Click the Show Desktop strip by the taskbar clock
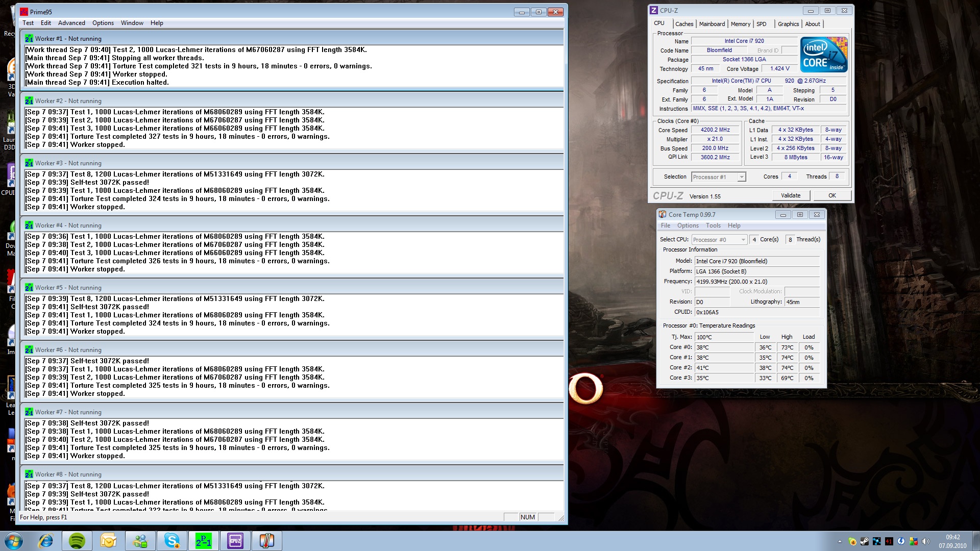 pos(975,541)
